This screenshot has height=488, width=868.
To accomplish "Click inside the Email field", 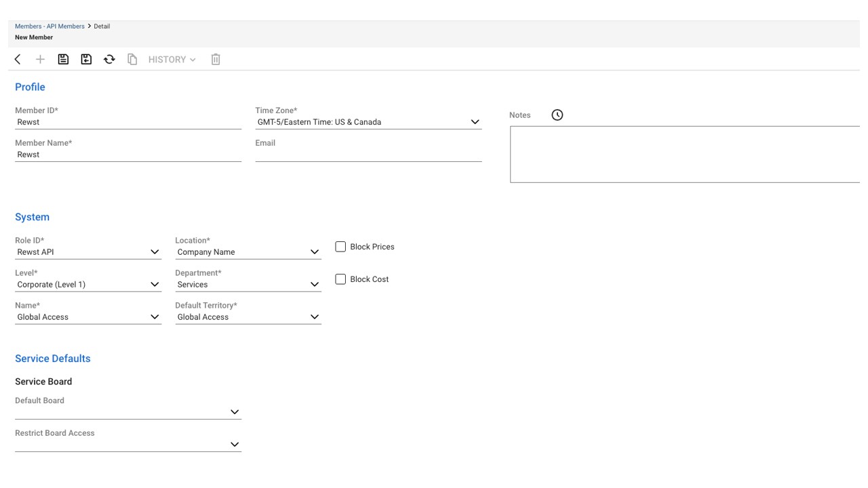I will coord(368,155).
